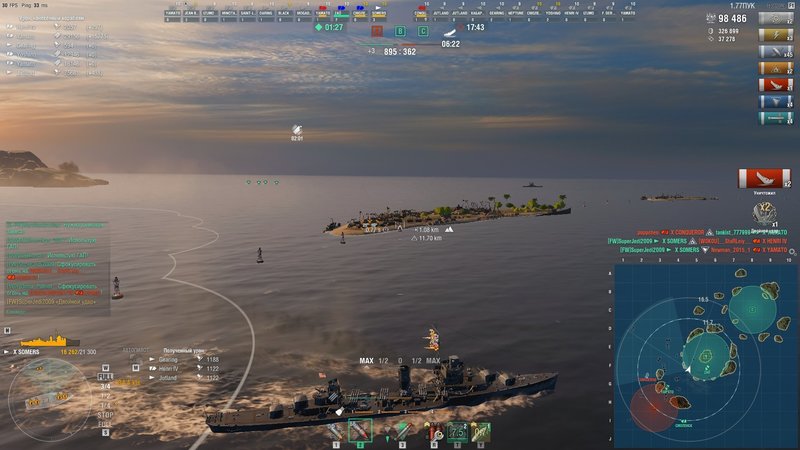This screenshot has width=800, height=450.
Task: Click the 37 278 value
Action: tap(727, 39)
